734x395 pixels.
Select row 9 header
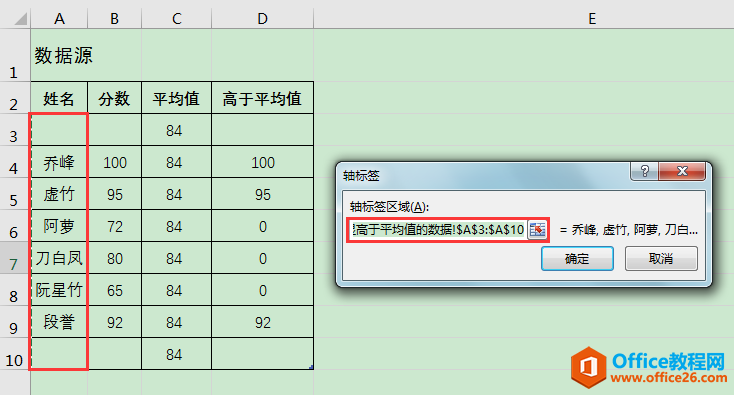[x=15, y=322]
